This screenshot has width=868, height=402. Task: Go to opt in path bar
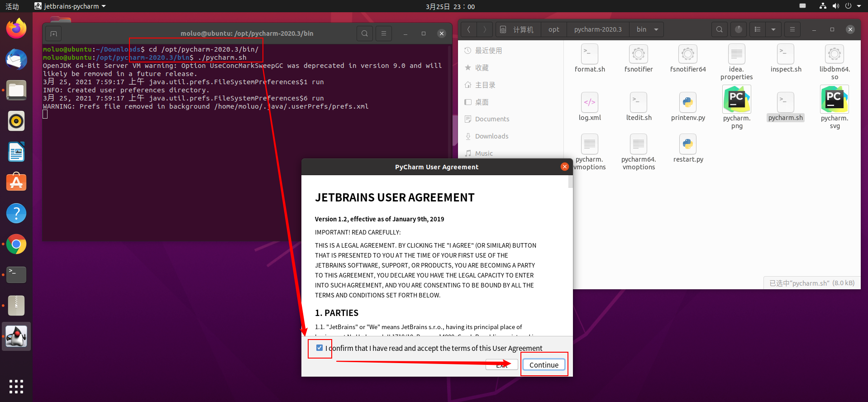point(554,29)
